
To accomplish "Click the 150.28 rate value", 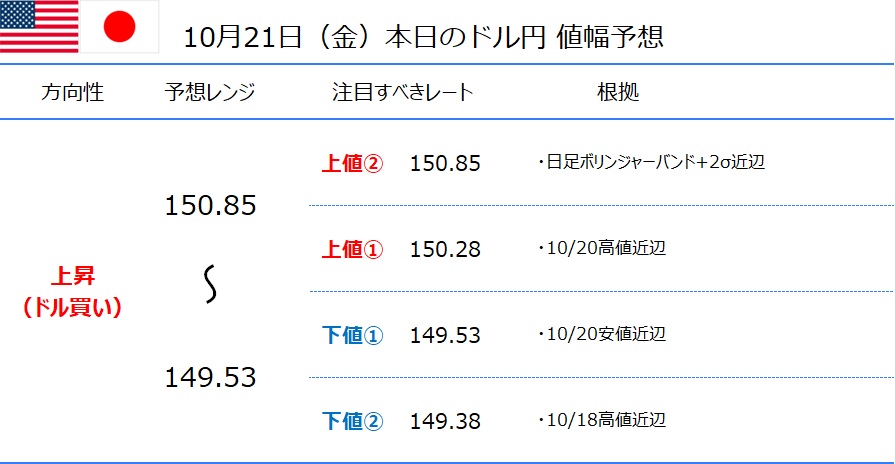I will click(x=445, y=249).
